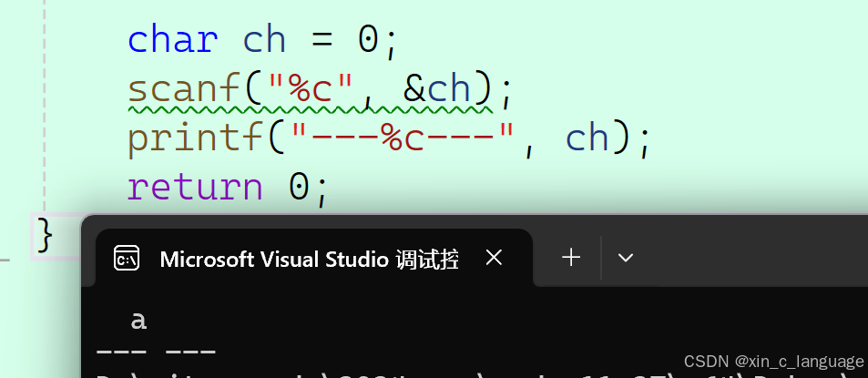The image size is (868, 378).
Task: Click the printf("---%c---", ch) line
Action: [x=389, y=138]
